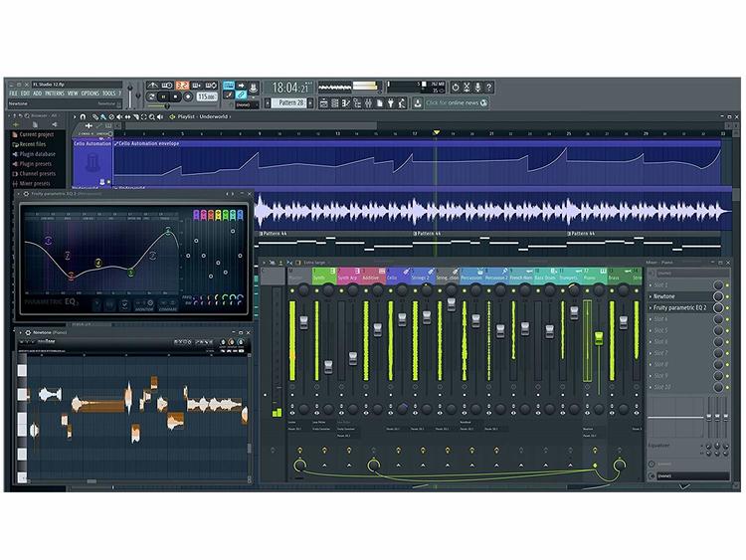Screen dimensions: 746x560
Task: Open the TOOLS menu
Action: click(109, 93)
